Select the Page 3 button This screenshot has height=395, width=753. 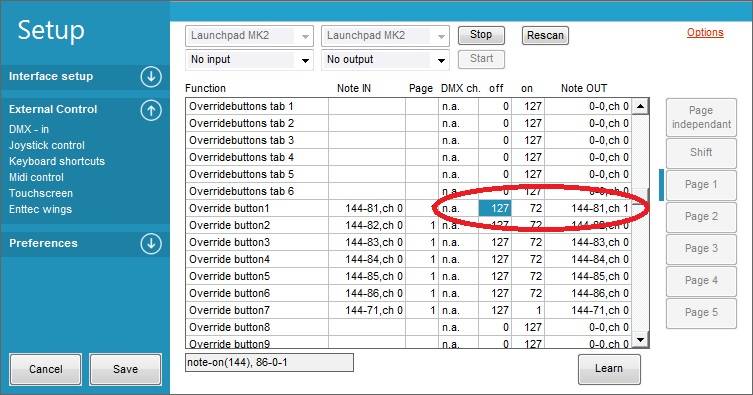(x=701, y=249)
